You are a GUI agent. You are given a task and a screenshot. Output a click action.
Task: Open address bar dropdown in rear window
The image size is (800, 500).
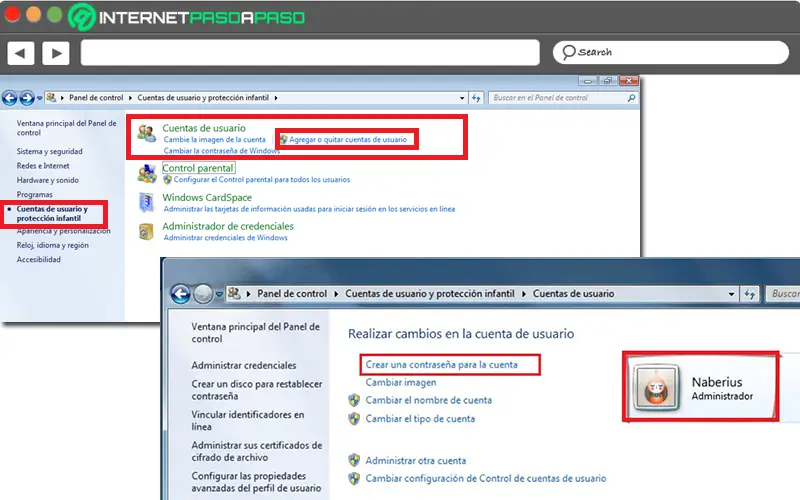click(462, 98)
